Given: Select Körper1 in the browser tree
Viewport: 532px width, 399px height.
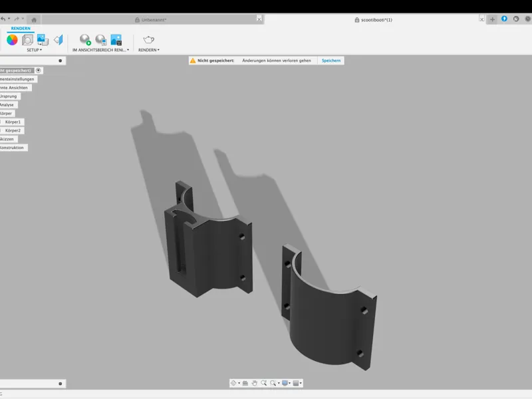Looking at the screenshot, I should pos(13,122).
